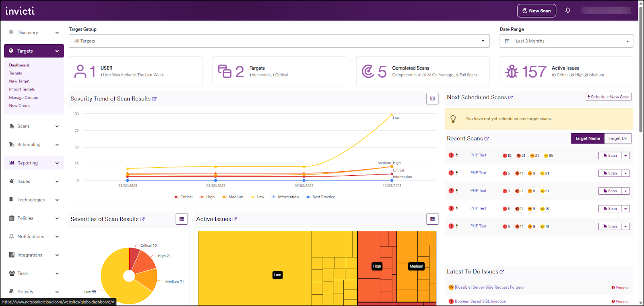Screen dimensions: 644x306
Task: Select Manage Groups in the sidebar
Action: click(23, 98)
